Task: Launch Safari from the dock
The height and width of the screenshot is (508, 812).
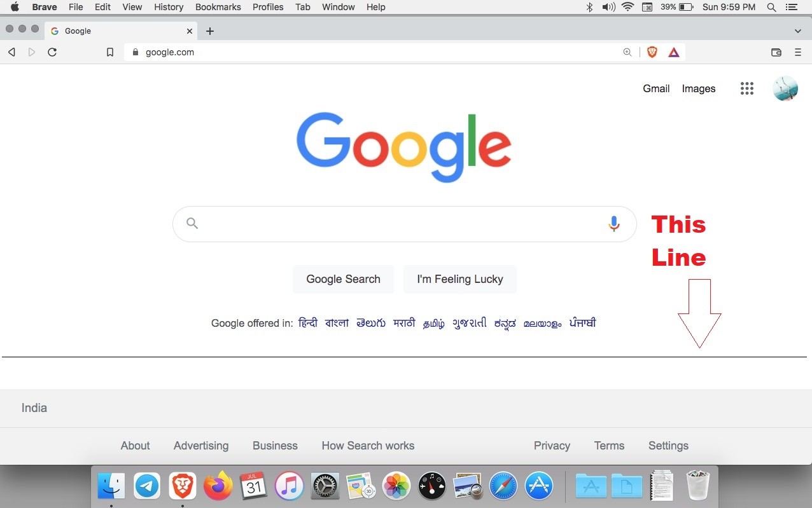Action: click(x=503, y=486)
